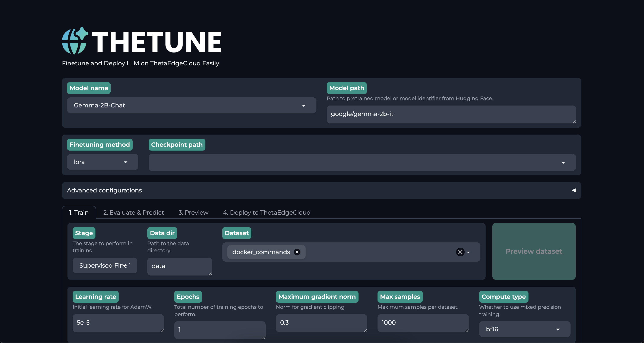Image resolution: width=644 pixels, height=343 pixels.
Task: Clear all selected datasets with X icon
Action: pyautogui.click(x=460, y=252)
